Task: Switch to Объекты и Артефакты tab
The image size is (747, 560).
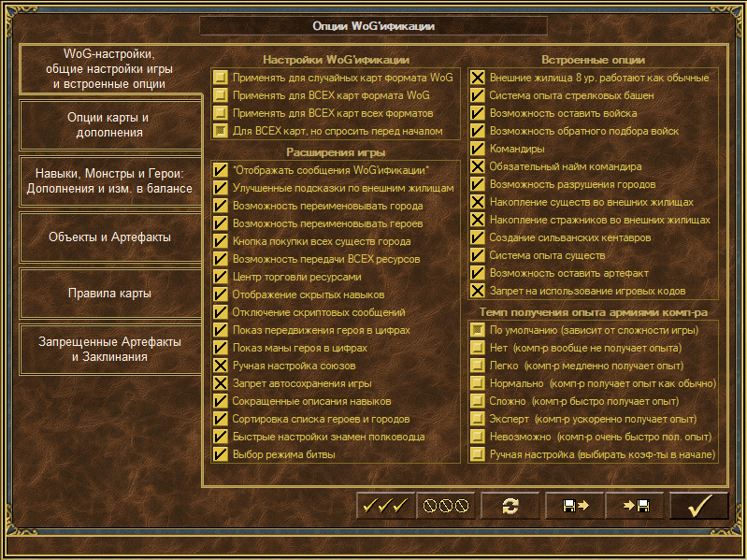Action: pyautogui.click(x=109, y=237)
